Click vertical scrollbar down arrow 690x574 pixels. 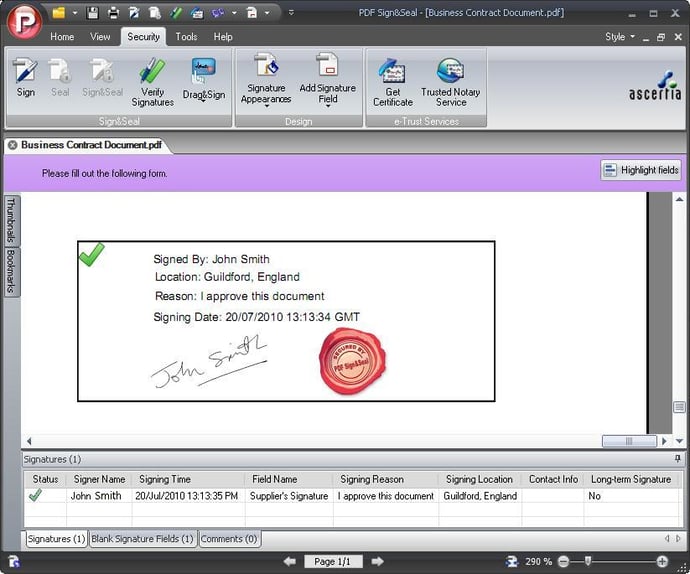(x=679, y=441)
